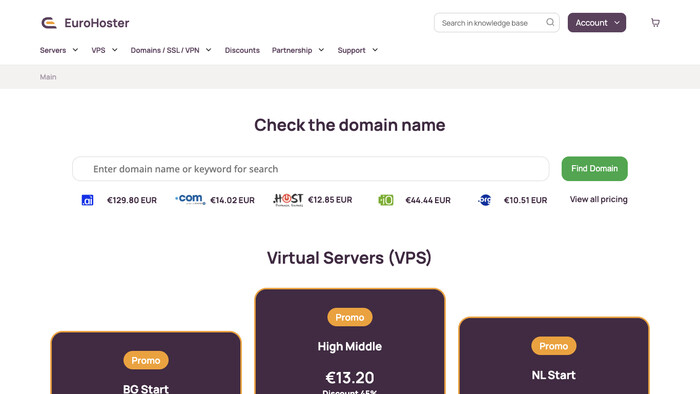
Task: Open the View all pricing link
Action: tap(598, 199)
